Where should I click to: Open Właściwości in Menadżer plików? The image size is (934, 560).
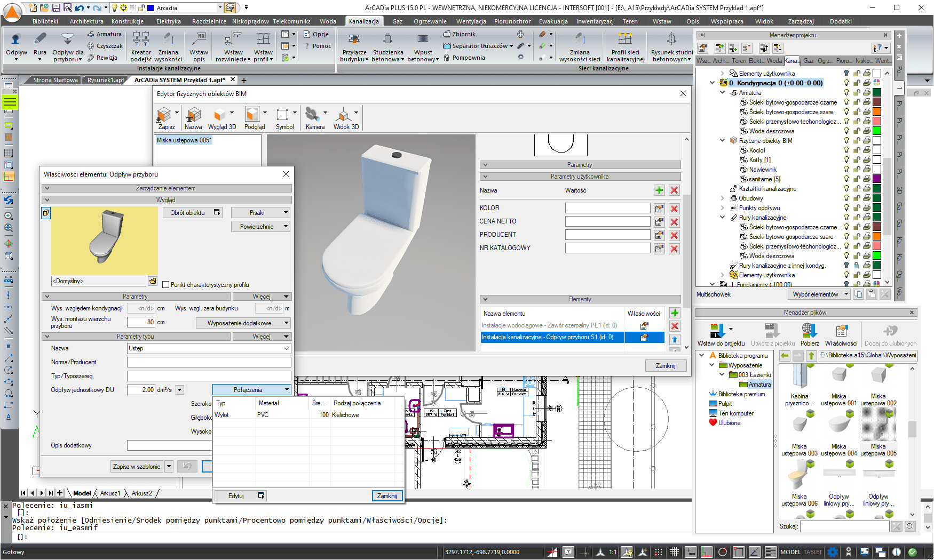coord(841,334)
